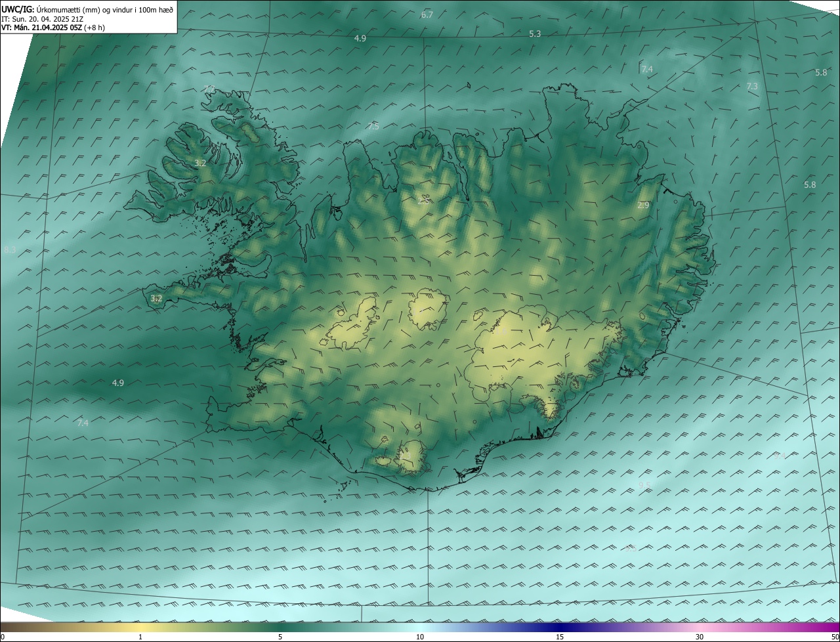Select the valid time 'VT: Mán. 21.04.2025 05Z'
The image size is (840, 642).
(x=41, y=28)
